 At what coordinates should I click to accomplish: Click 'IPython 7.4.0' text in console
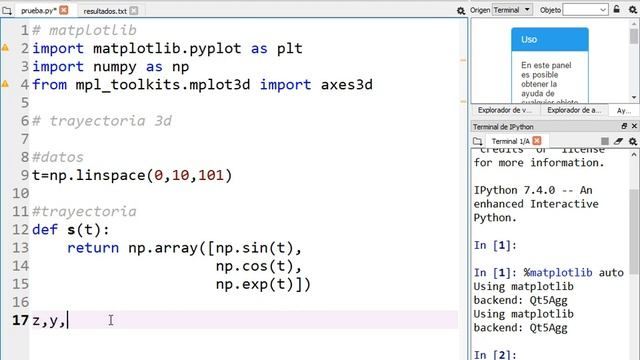click(x=514, y=190)
